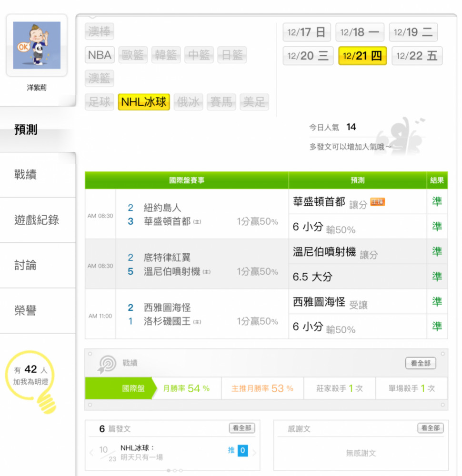This screenshot has width=462, height=476.
Task: Click the 洋紫荊 avatar picture
Action: pos(37,45)
